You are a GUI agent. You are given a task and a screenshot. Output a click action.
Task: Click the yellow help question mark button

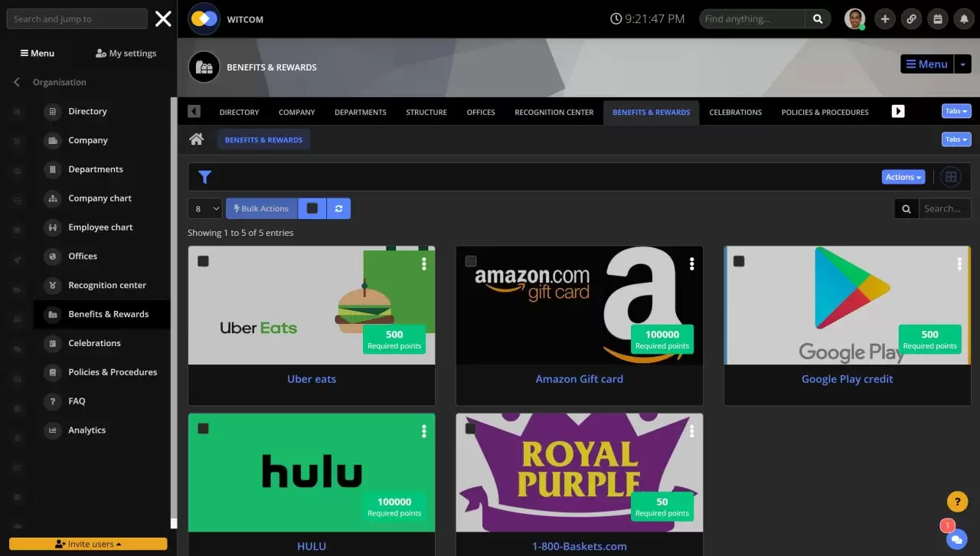point(957,502)
